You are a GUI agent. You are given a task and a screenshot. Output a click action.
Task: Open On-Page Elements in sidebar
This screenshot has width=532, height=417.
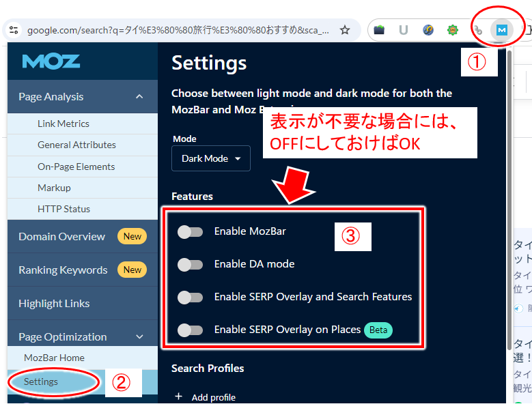coord(83,167)
